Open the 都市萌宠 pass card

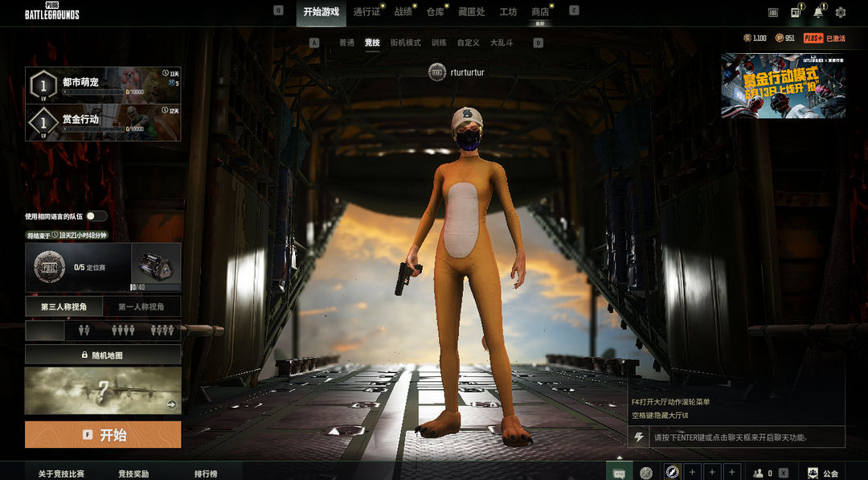103,85
